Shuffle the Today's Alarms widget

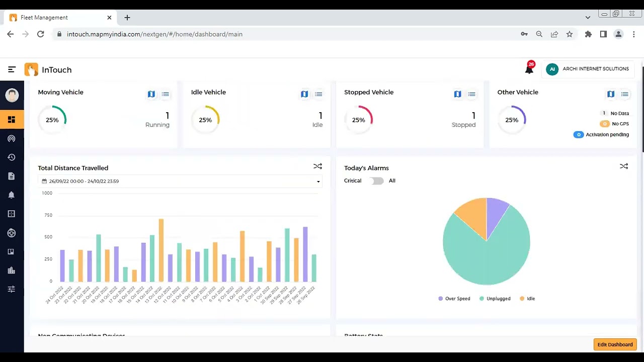pos(624,166)
